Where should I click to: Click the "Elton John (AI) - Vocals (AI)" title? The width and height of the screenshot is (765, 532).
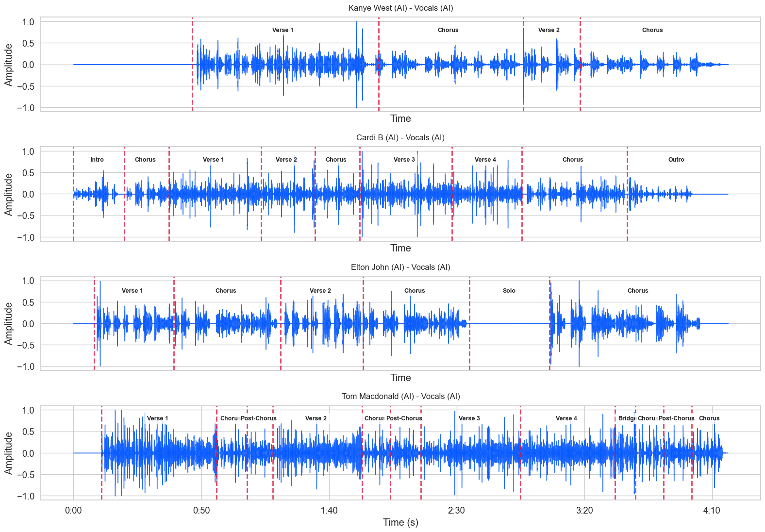[x=400, y=267]
